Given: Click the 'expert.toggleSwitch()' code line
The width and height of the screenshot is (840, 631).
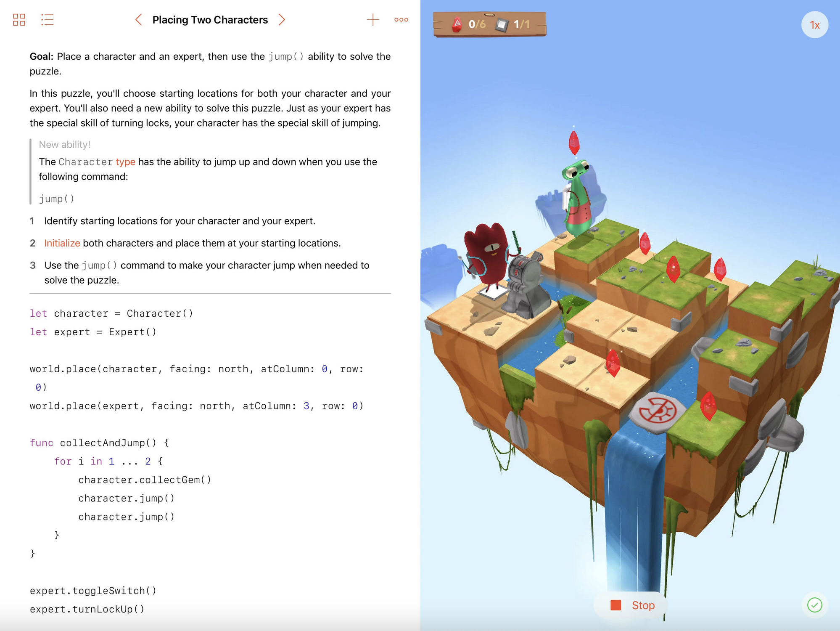Looking at the screenshot, I should (93, 591).
